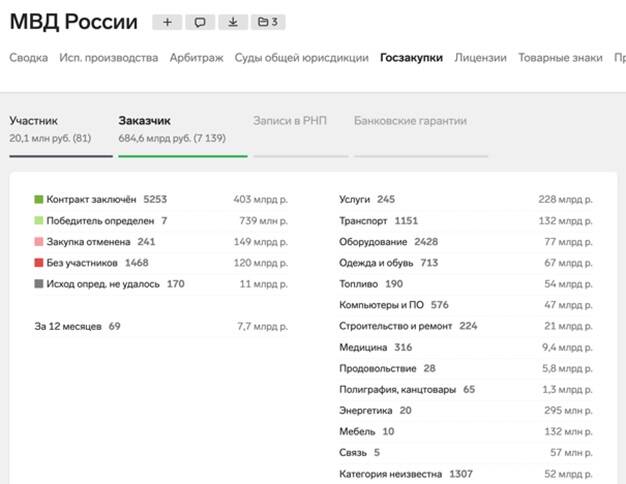Click the Госзакупки tab
Viewport: 626px width, 484px height.
point(411,58)
